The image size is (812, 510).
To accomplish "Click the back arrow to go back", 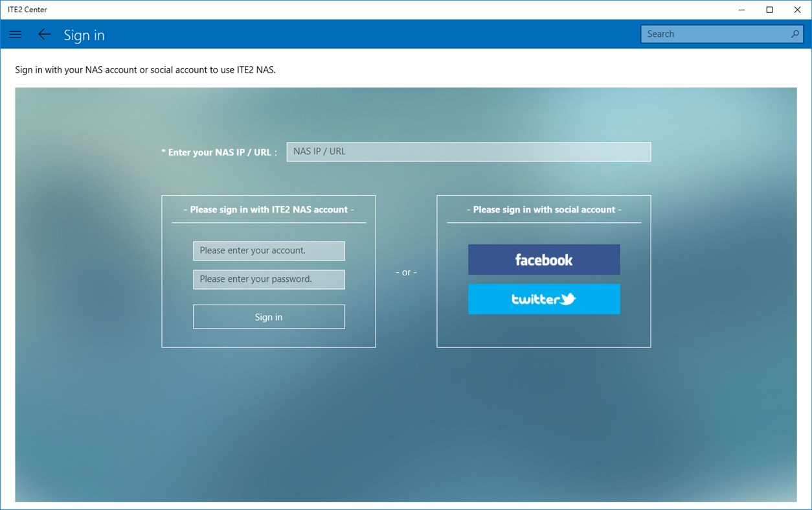I will tap(43, 34).
